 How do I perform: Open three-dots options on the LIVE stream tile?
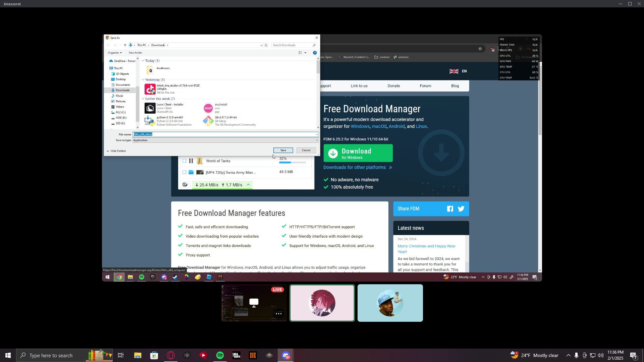tap(278, 314)
